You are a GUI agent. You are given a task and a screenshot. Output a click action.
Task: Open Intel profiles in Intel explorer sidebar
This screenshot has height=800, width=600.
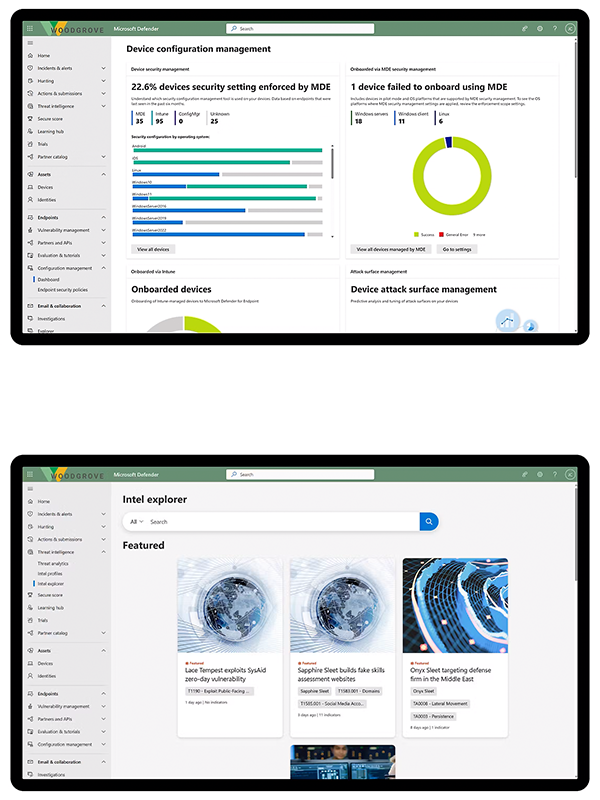tap(50, 573)
